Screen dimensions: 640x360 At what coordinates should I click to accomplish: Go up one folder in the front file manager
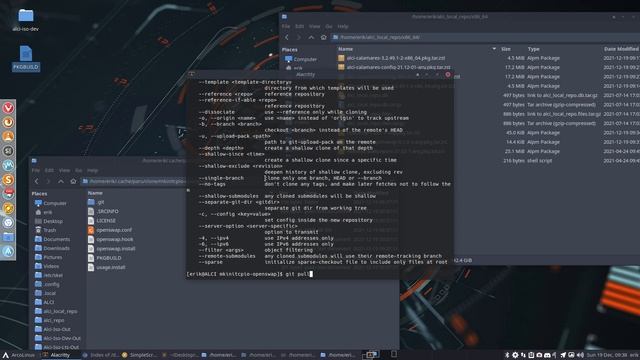coord(61,181)
